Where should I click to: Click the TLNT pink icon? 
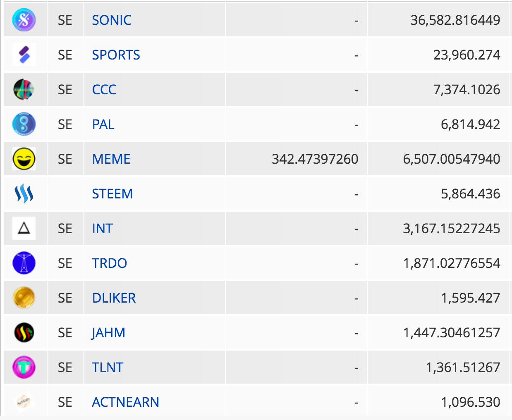tap(24, 367)
